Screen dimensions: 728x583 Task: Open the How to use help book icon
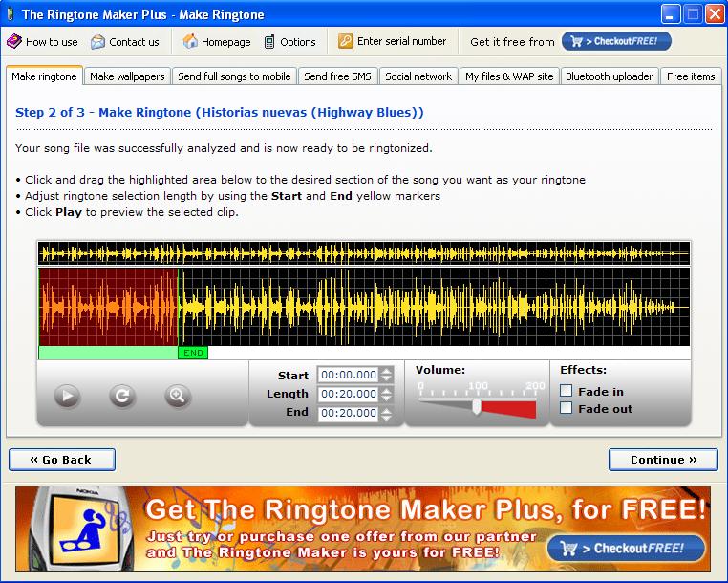click(x=14, y=42)
